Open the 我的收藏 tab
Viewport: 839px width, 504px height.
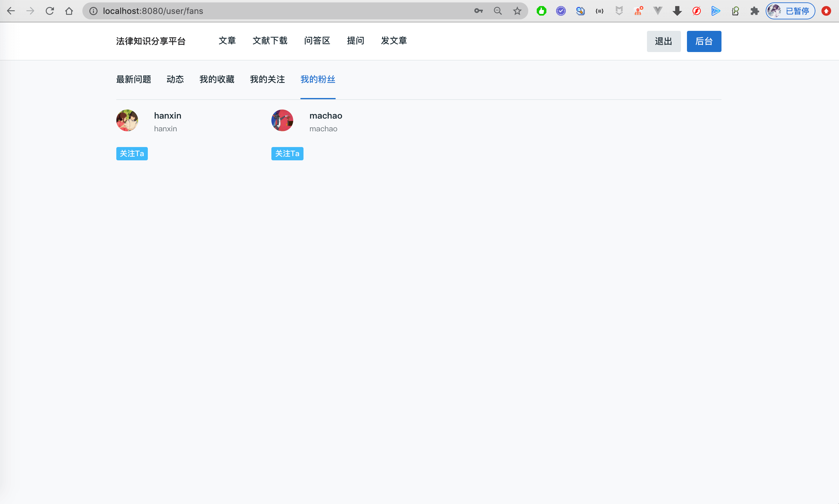pyautogui.click(x=217, y=79)
